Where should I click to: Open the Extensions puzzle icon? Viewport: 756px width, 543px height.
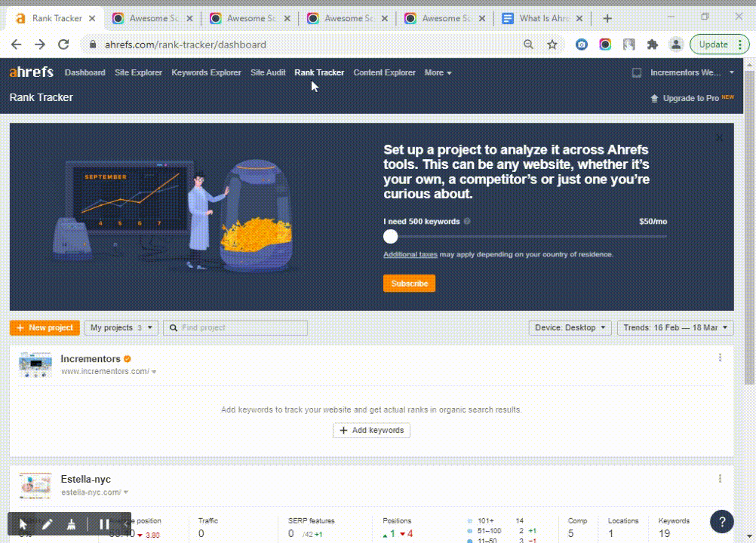click(x=653, y=44)
